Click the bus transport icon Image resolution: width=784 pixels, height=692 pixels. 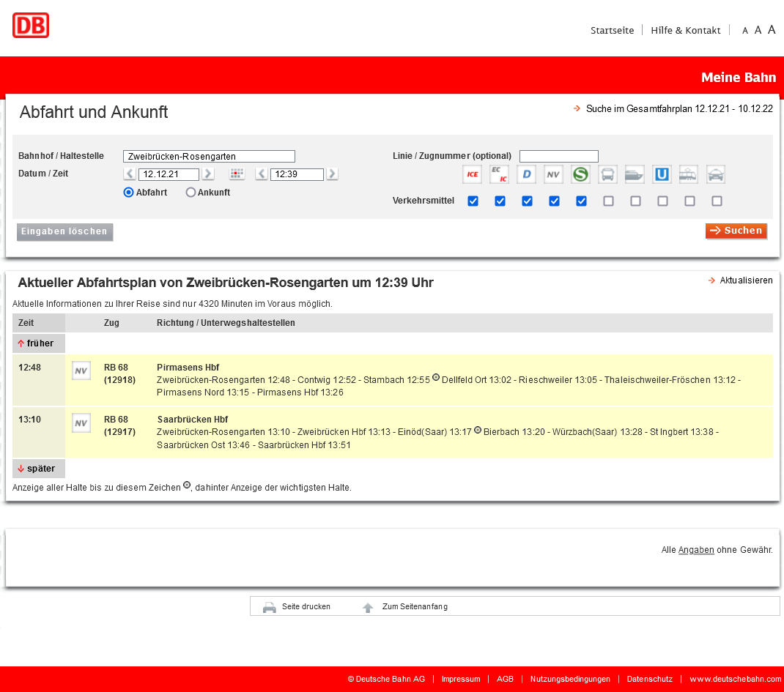[x=607, y=174]
